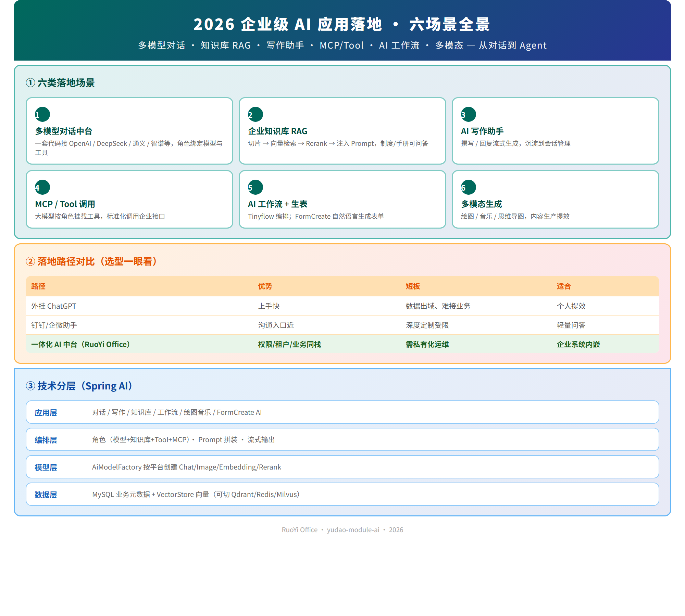Click the description 大模型按角色挂载工具
685x616 pixels.
click(x=100, y=216)
